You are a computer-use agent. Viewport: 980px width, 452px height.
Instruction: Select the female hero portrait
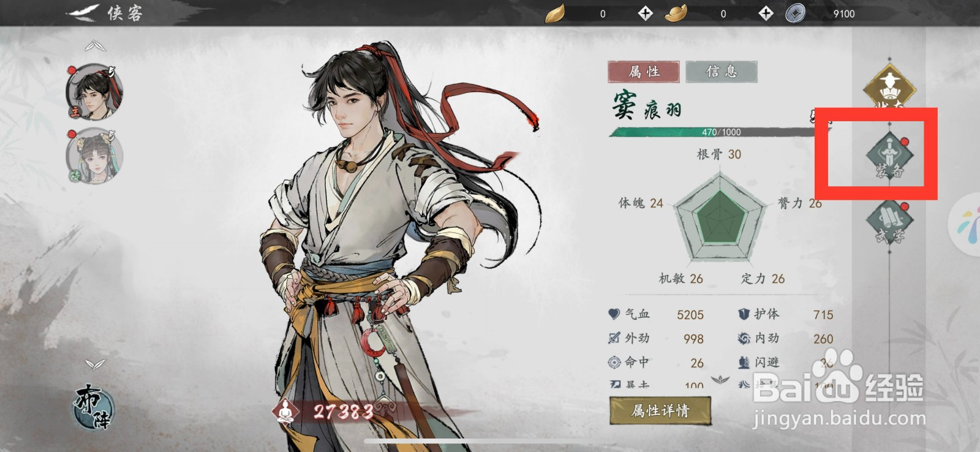(94, 156)
